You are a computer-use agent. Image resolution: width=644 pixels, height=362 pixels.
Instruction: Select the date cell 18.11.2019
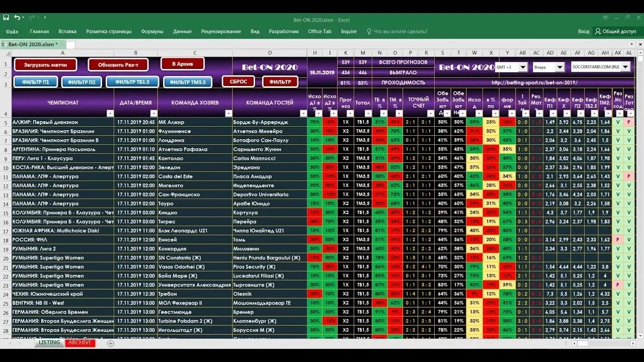(x=322, y=72)
